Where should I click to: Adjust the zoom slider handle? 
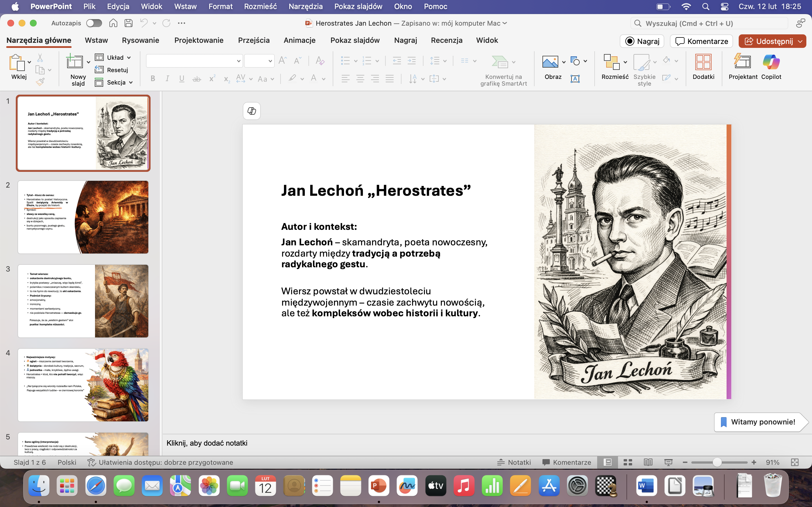(717, 462)
